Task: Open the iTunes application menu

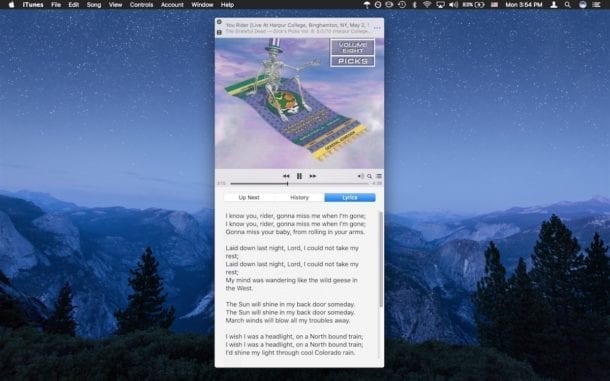Action: [x=33, y=5]
